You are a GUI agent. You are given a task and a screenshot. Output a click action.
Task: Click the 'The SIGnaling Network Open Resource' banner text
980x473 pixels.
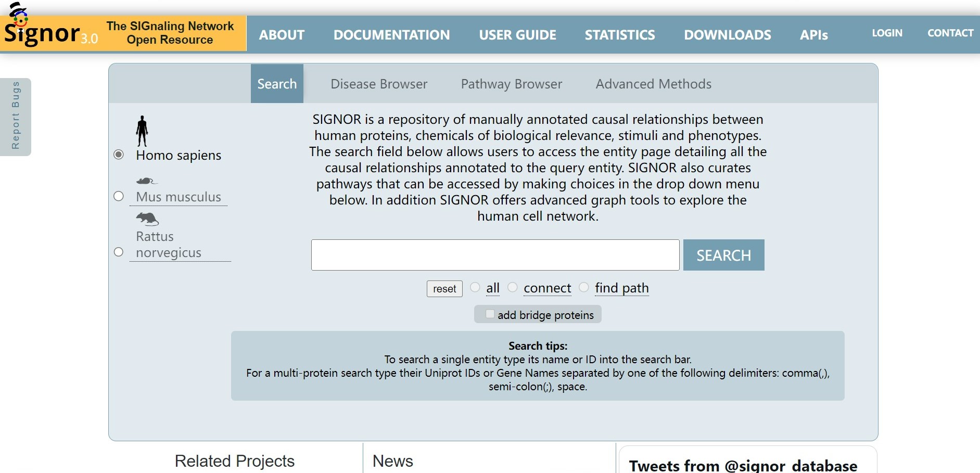coord(170,33)
